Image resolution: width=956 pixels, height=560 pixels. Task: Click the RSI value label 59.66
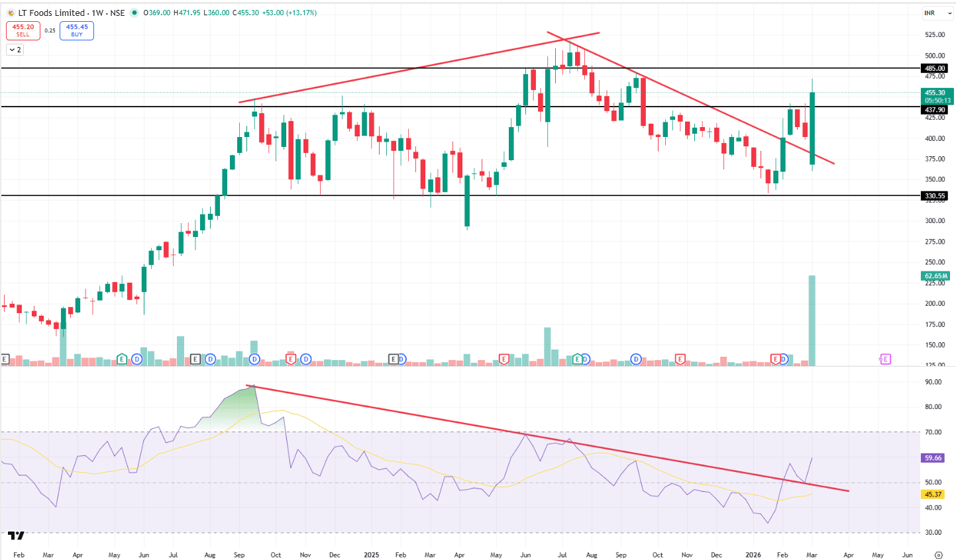pyautogui.click(x=933, y=458)
